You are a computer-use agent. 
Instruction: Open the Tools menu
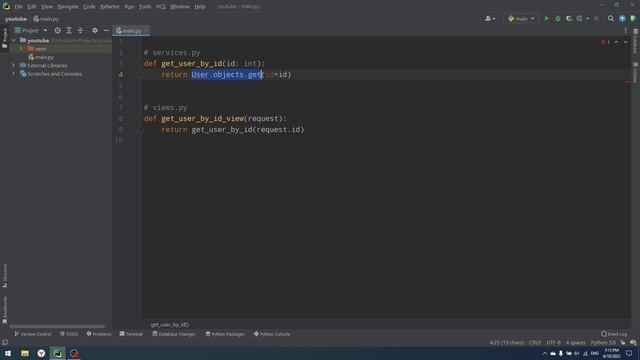[x=145, y=7]
